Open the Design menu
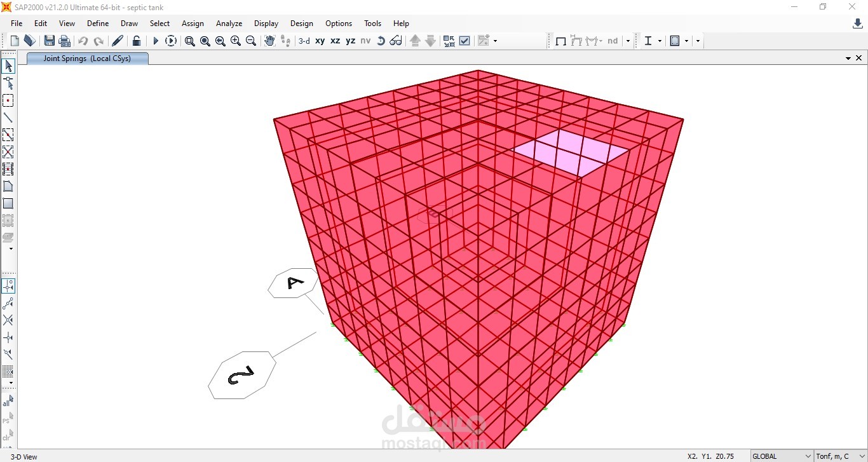This screenshot has width=868, height=462. (x=302, y=23)
